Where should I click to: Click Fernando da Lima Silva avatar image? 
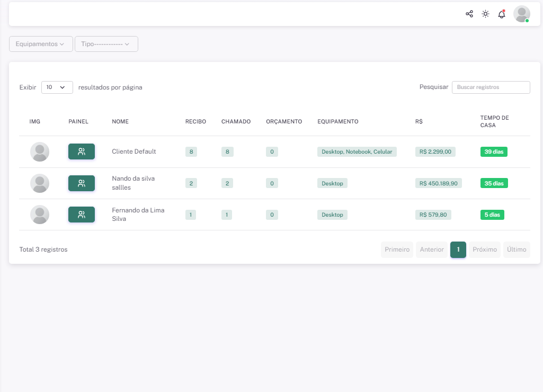pos(40,215)
